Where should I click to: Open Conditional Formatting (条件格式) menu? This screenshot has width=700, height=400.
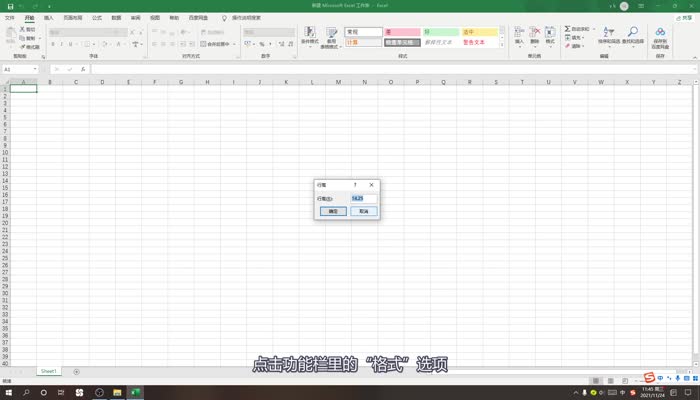point(310,37)
